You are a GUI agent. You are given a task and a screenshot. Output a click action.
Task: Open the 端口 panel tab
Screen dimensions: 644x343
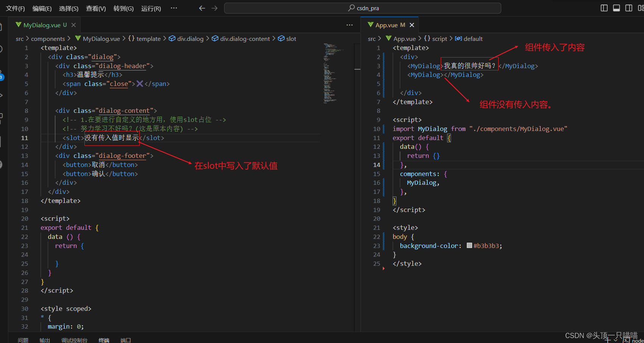125,340
